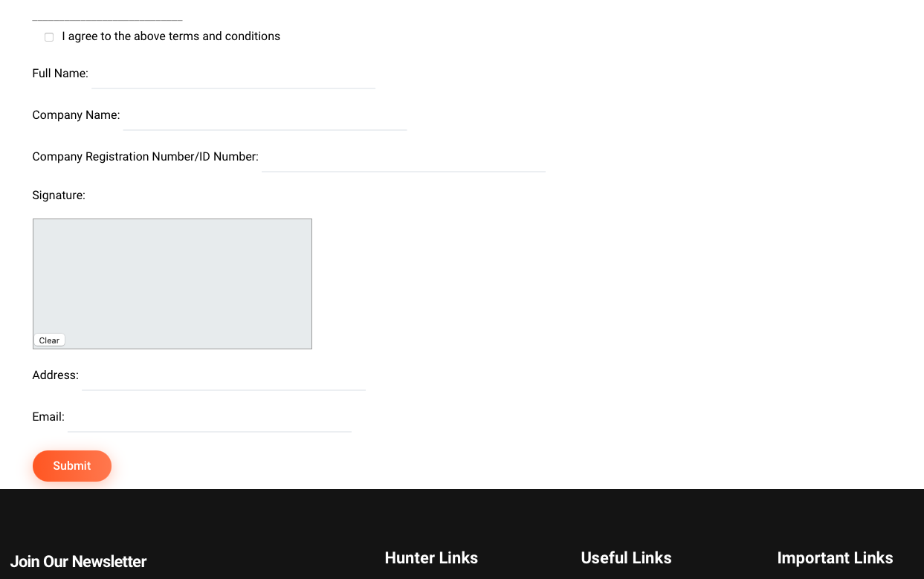Click the 'Full Name:' label
The width and height of the screenshot is (924, 579).
click(60, 73)
